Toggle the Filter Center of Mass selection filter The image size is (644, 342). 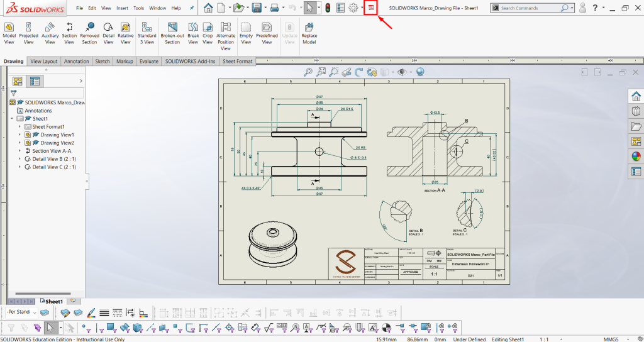[386, 328]
